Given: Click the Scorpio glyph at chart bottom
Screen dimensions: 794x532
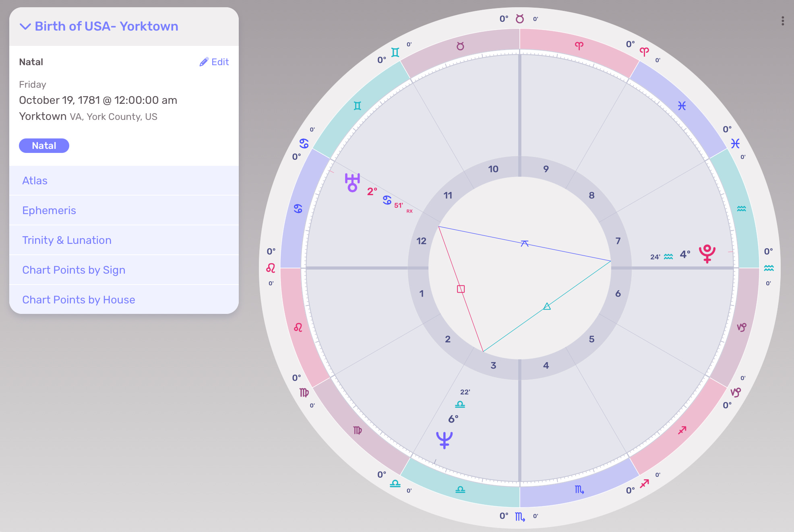Looking at the screenshot, I should [520, 516].
